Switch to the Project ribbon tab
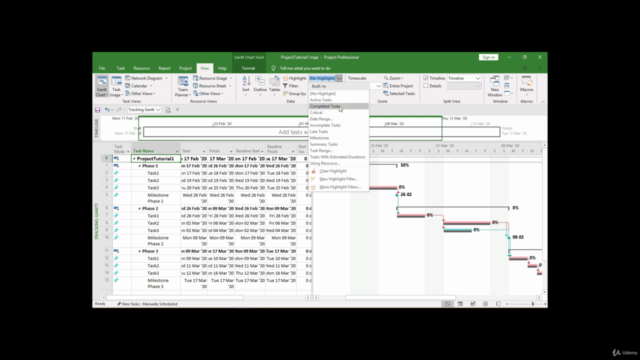 [x=185, y=68]
